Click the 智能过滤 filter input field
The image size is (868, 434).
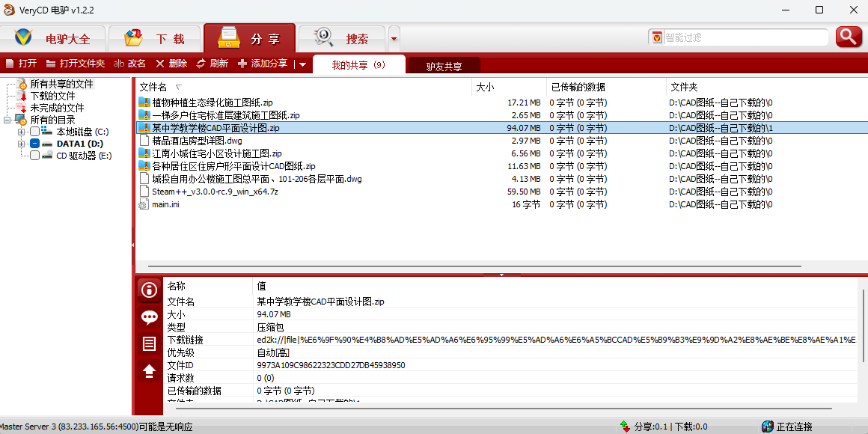(x=745, y=37)
